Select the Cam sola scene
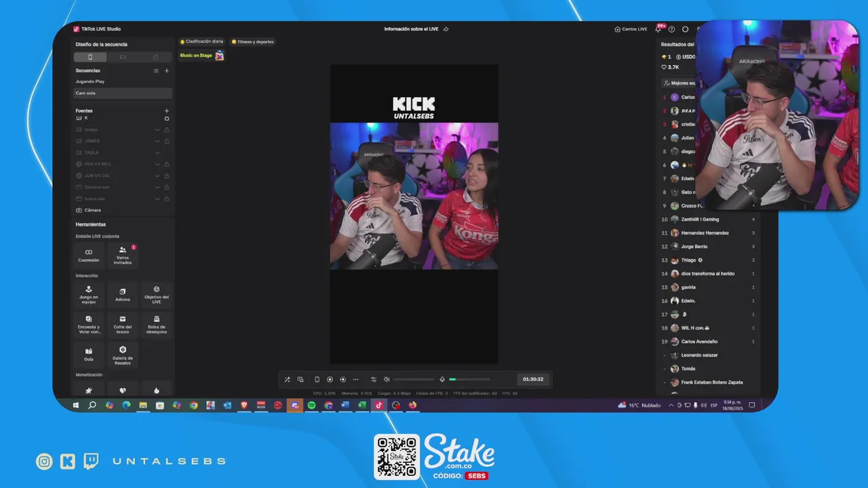Screen dimensions: 868x488 [123, 93]
